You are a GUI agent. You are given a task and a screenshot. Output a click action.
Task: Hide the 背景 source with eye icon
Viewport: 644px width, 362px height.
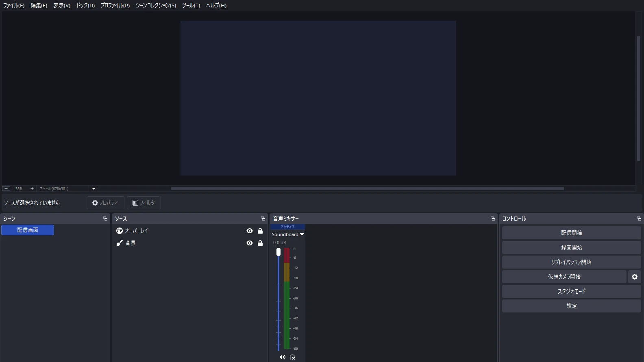(250, 243)
